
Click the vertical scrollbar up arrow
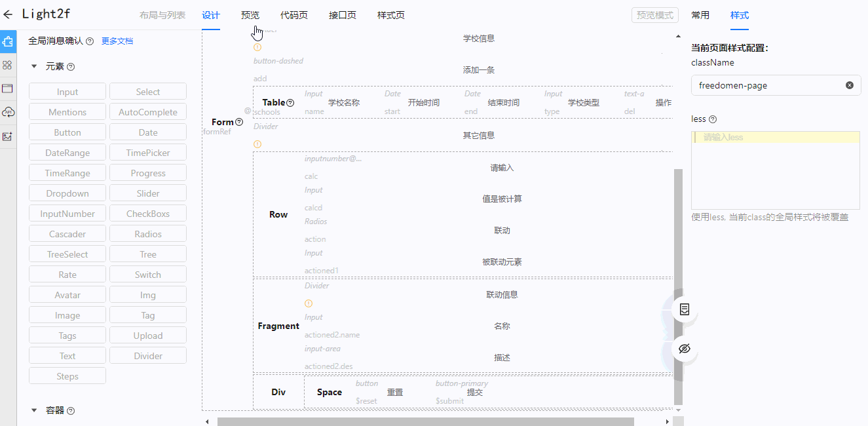[x=678, y=36]
